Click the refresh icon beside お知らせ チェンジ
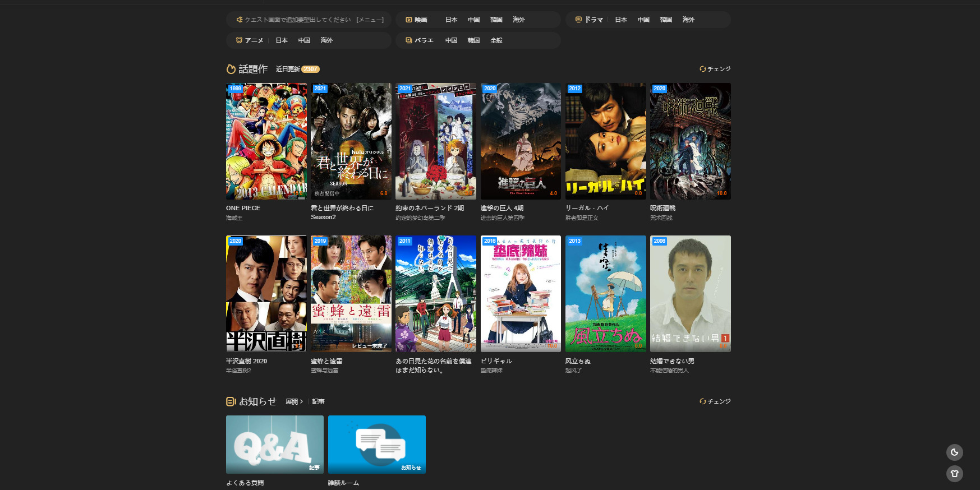The height and width of the screenshot is (490, 980). [x=702, y=401]
